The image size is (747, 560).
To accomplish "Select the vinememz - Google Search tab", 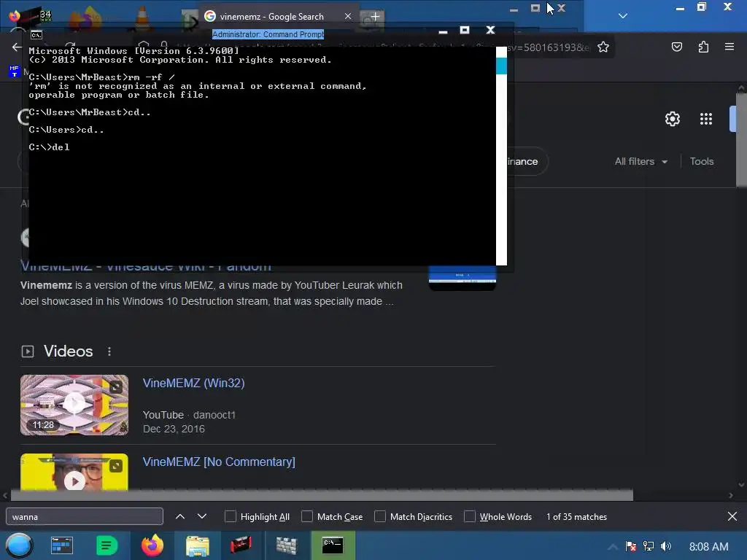I will 279,16.
